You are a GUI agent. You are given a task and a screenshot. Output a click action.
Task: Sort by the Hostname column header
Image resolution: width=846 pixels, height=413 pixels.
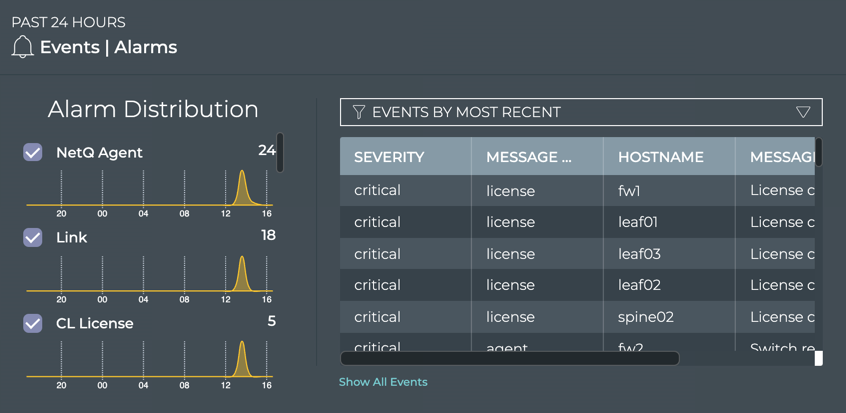660,157
